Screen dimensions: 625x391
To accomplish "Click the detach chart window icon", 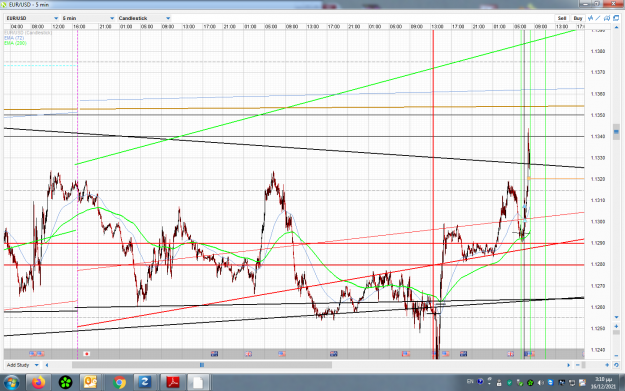I will 616,18.
